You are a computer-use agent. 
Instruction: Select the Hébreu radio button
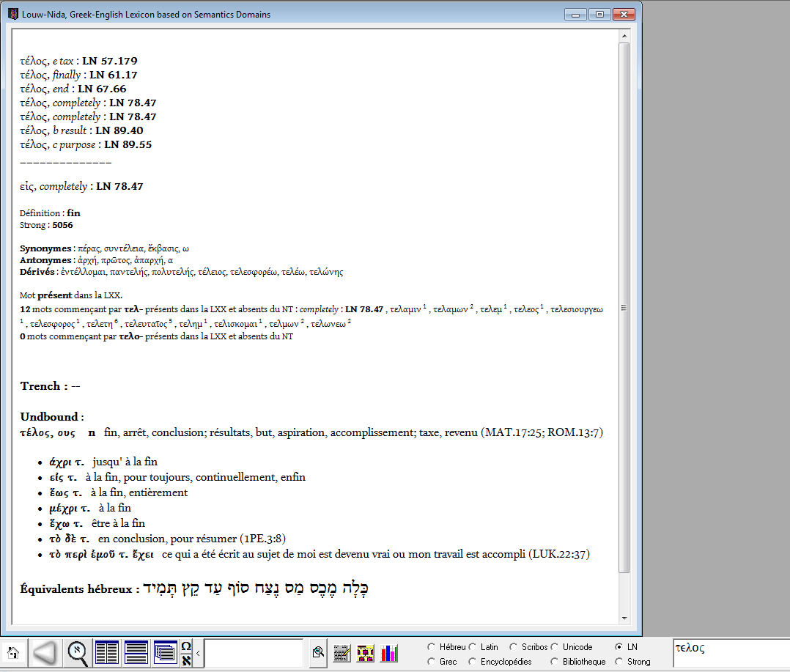click(x=431, y=647)
